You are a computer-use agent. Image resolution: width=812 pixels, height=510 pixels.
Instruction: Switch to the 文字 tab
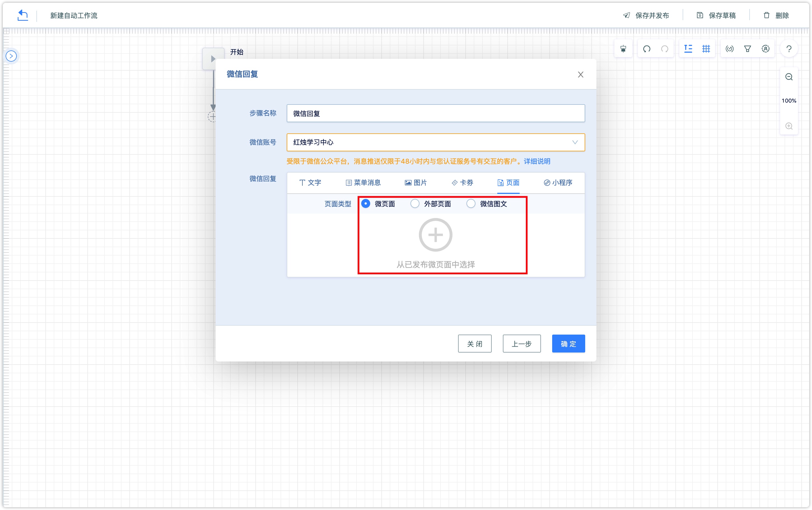tap(310, 182)
